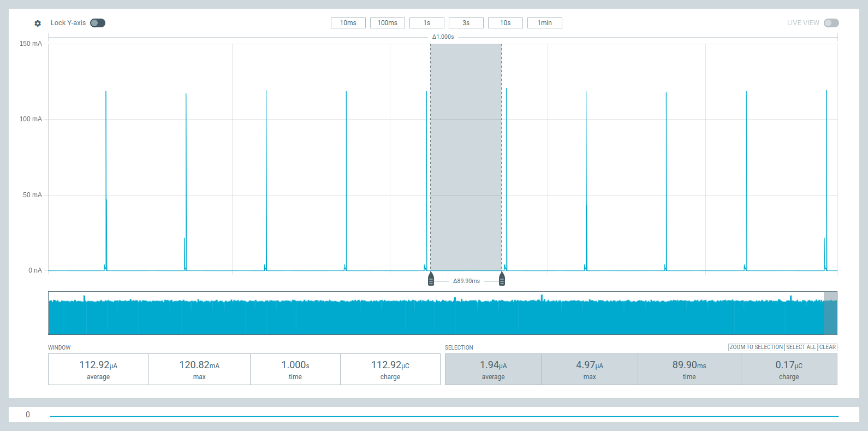Click window charge value 112.92µC

point(390,365)
